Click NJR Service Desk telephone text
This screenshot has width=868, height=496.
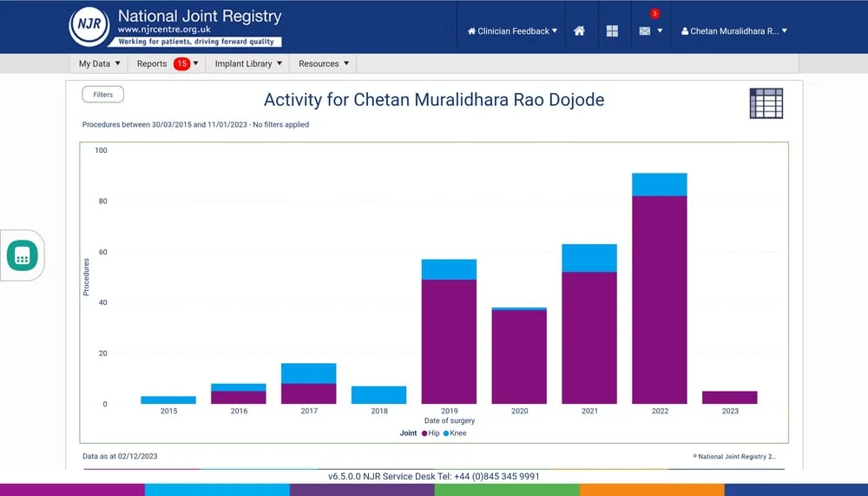433,477
